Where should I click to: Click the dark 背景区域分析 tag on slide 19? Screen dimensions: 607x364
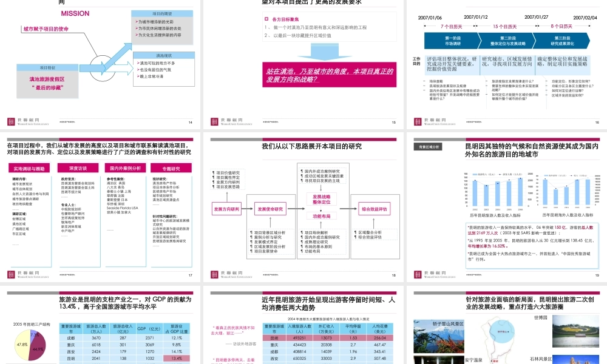pos(429,147)
